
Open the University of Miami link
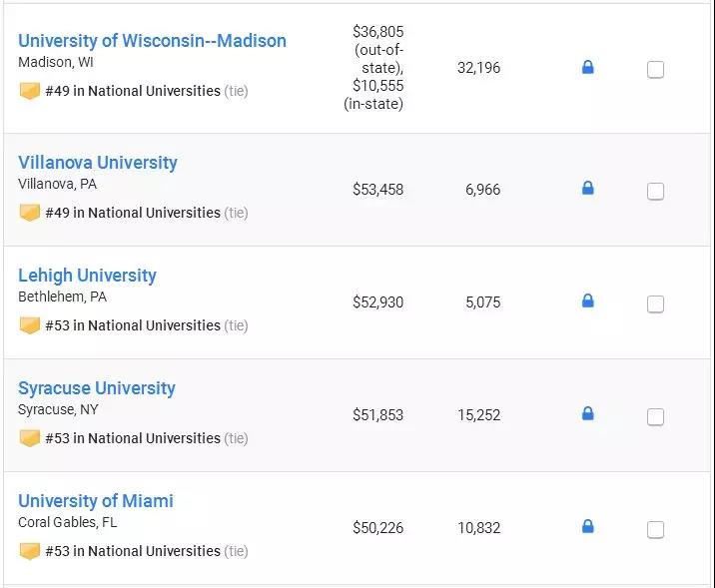point(96,501)
